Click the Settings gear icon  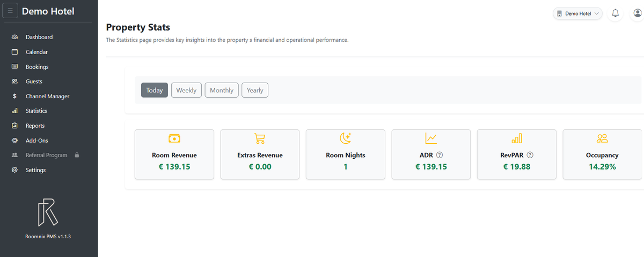tap(15, 170)
